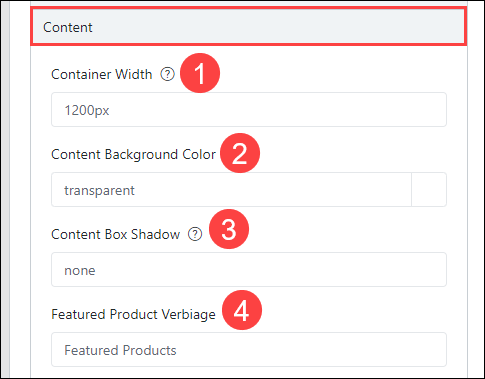The image size is (485, 379).
Task: Click the gray vertical strip at left edge
Action: coord(5,189)
